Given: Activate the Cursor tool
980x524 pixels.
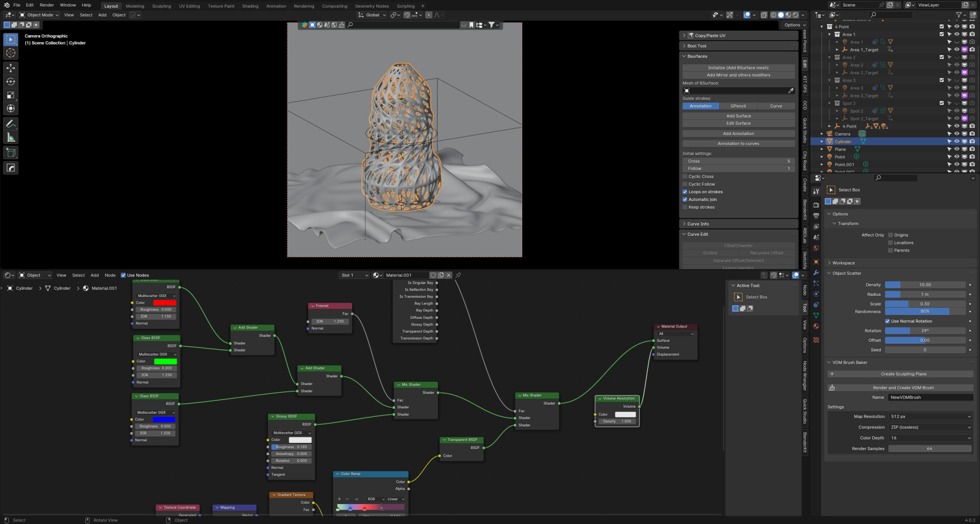Looking at the screenshot, I should click(11, 53).
